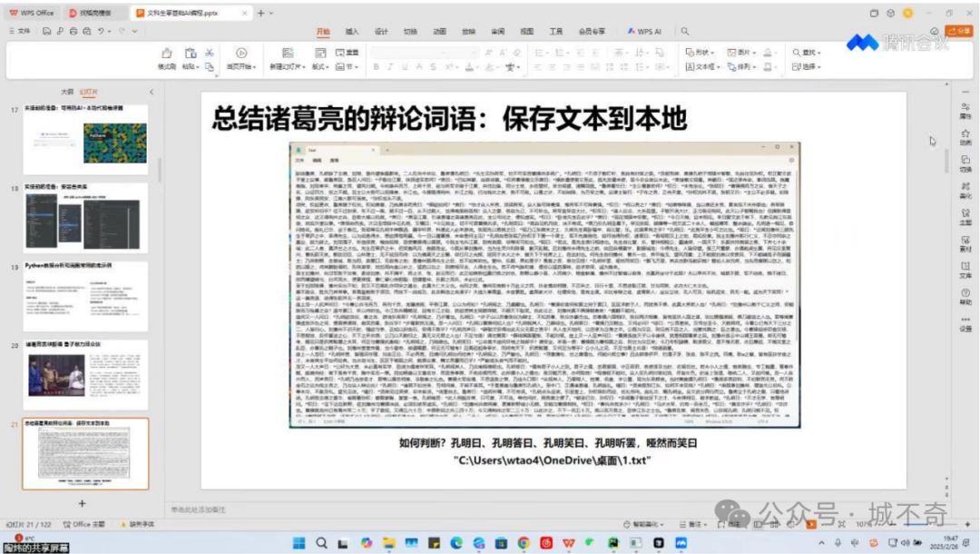The height and width of the screenshot is (554, 980).
Task: Open the search magnifier beside WPS AI
Action: (x=685, y=31)
